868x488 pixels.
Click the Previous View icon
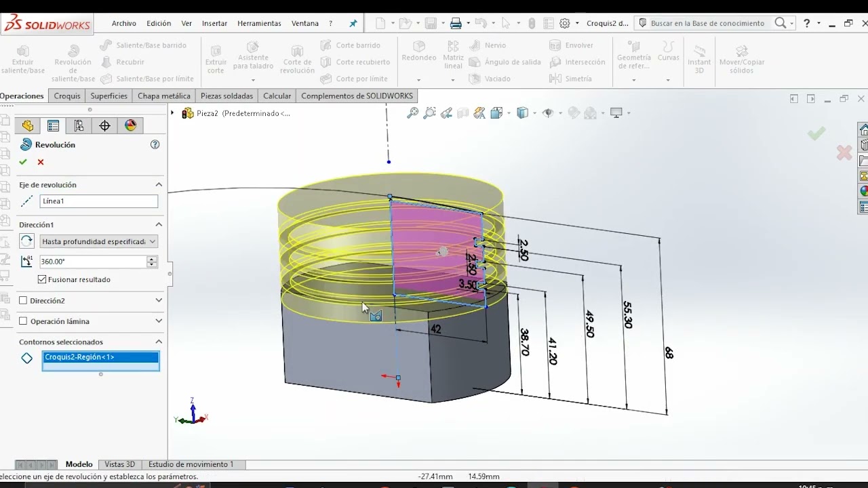click(x=446, y=113)
